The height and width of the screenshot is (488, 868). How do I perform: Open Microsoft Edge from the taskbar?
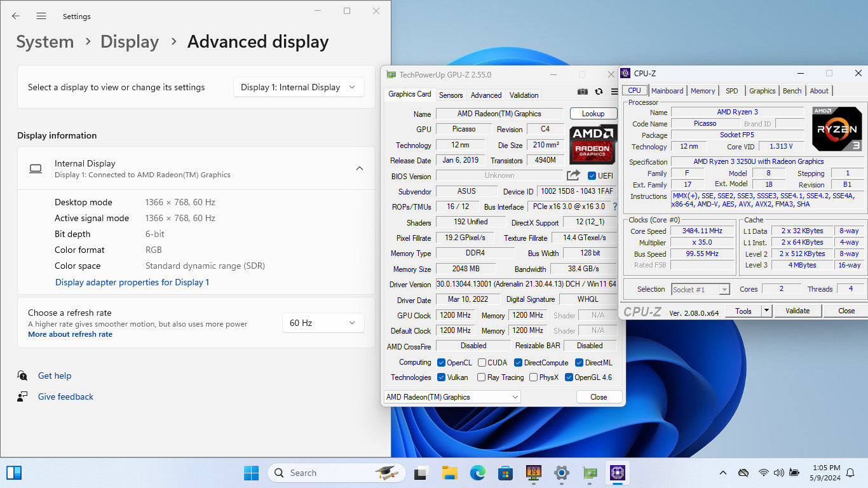coord(477,473)
